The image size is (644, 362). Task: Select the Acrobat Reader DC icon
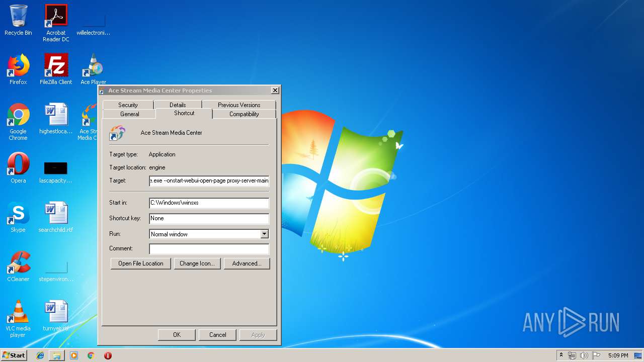click(56, 23)
